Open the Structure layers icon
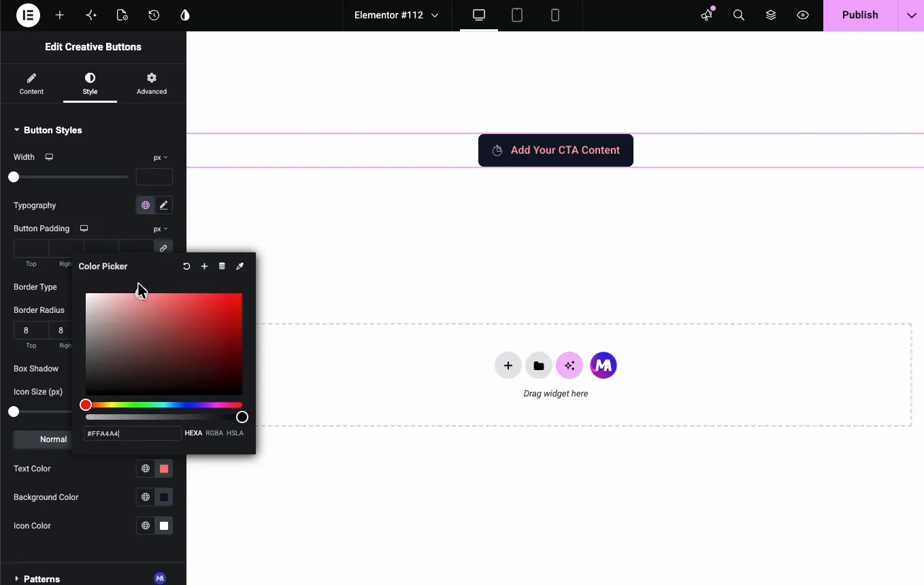The height and width of the screenshot is (585, 924). tap(771, 15)
